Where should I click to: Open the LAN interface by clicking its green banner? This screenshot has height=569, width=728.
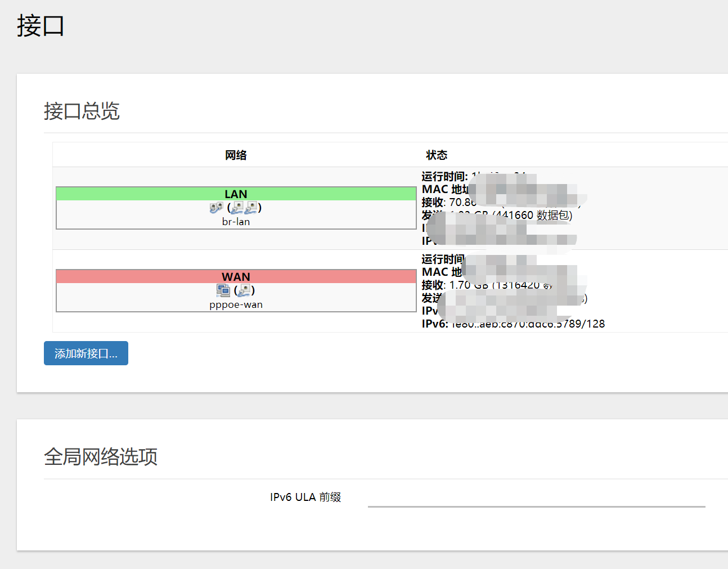(x=236, y=194)
